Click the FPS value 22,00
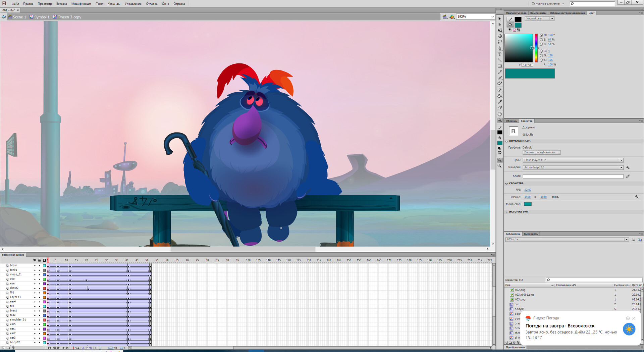 coord(528,190)
